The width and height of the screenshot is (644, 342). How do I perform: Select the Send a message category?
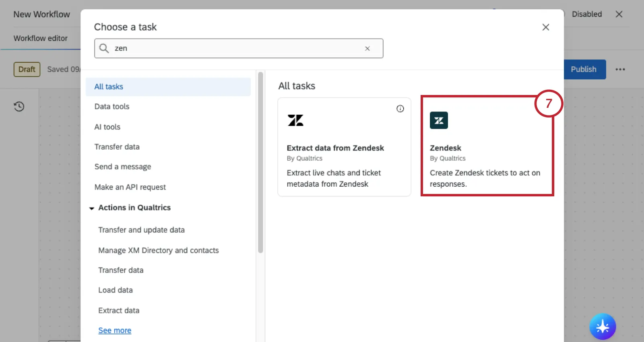[123, 167]
